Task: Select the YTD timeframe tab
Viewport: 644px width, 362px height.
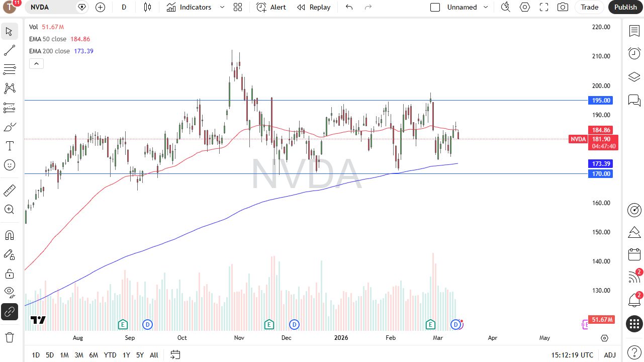Action: tap(110, 355)
